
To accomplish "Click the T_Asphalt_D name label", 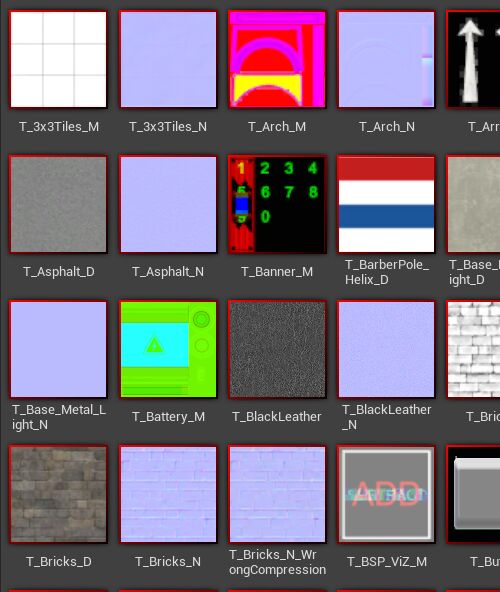I will pyautogui.click(x=59, y=272).
